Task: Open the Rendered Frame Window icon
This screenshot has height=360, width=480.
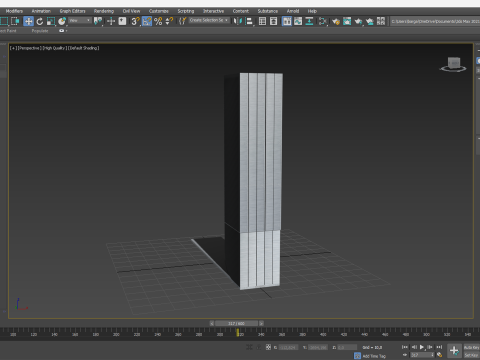Action: (x=347, y=21)
